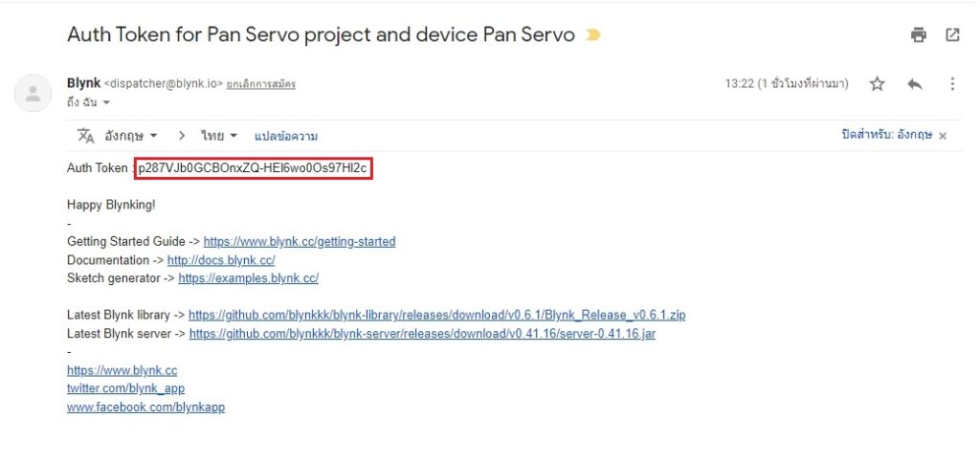The height and width of the screenshot is (463, 980).
Task: Click the sender avatar icon
Action: [33, 93]
